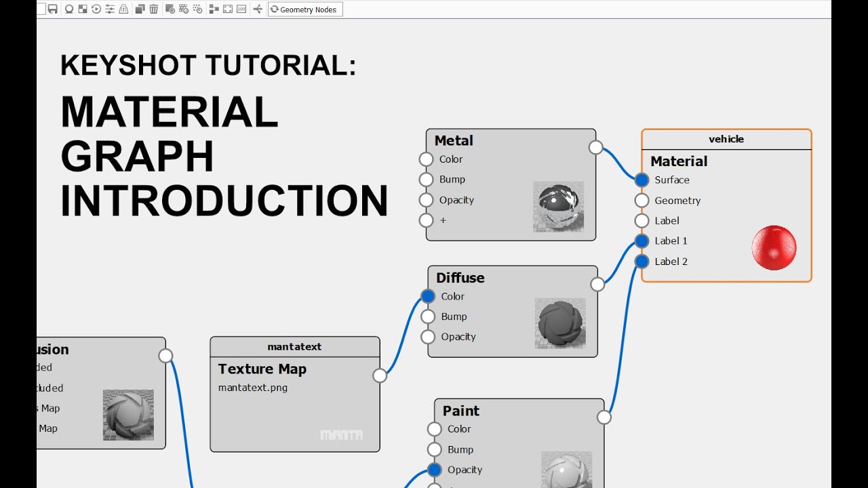Click the Metal node plus socket

click(426, 220)
